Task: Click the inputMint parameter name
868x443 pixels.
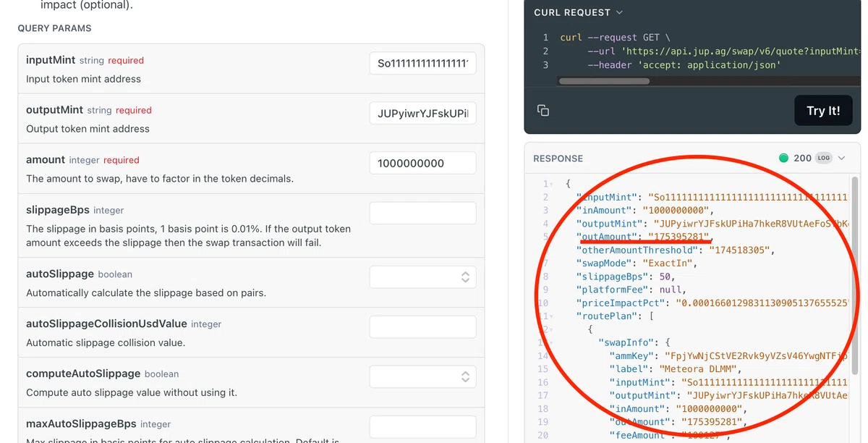Action: tap(51, 60)
